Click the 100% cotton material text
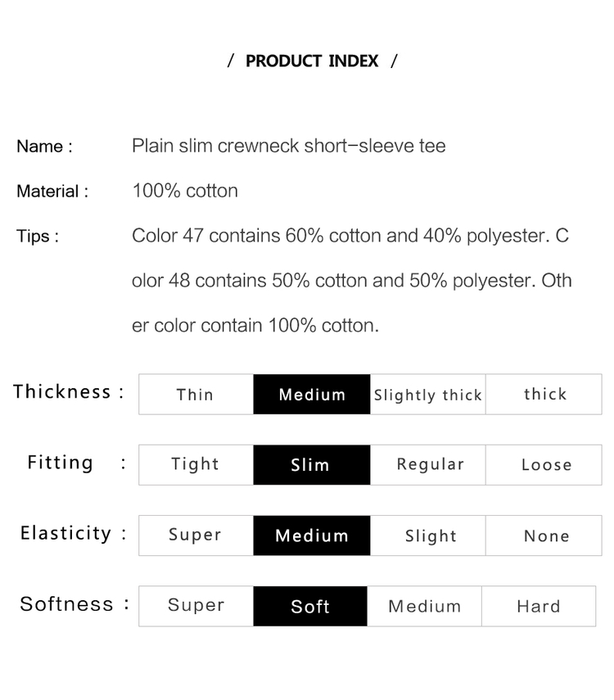Viewport: 614px width, 700px height. [185, 191]
